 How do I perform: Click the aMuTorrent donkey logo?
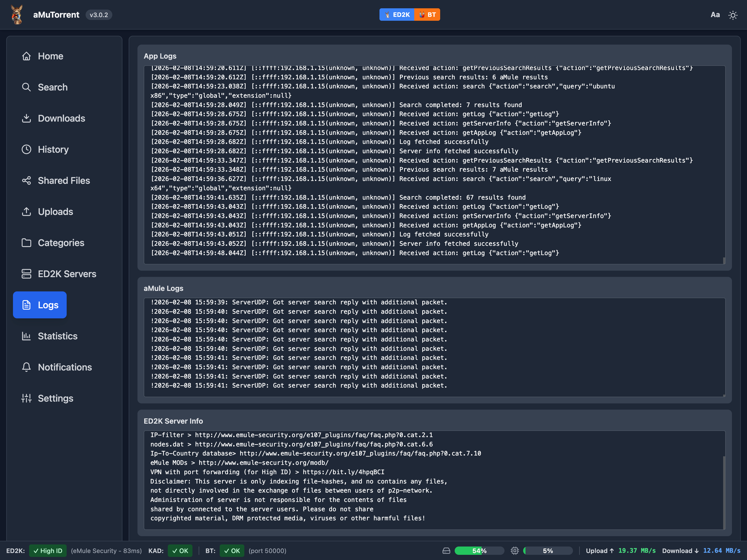pyautogui.click(x=17, y=15)
